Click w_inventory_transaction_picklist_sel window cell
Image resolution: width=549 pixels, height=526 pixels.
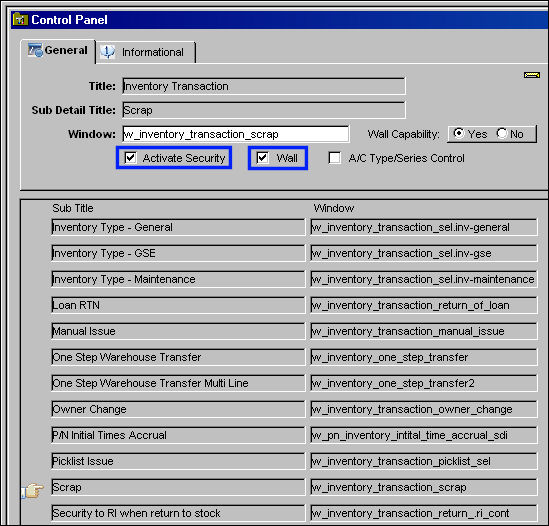[424, 461]
